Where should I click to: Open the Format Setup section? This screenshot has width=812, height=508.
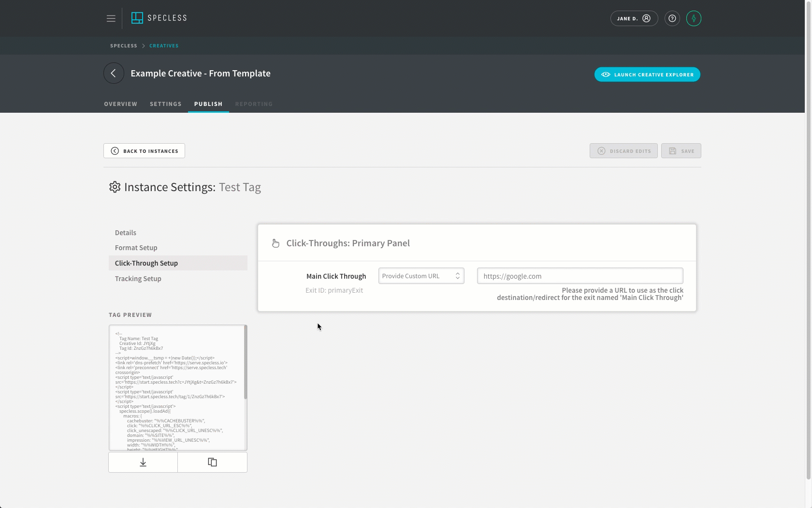click(136, 248)
